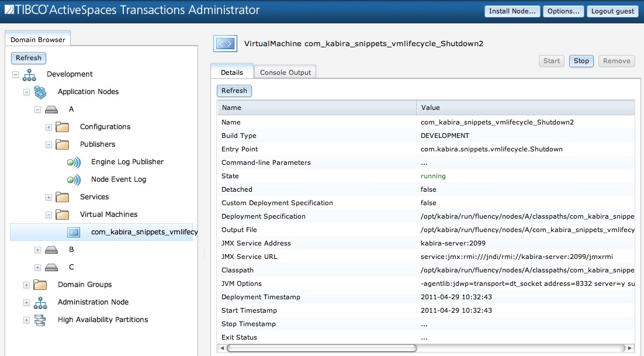The height and width of the screenshot is (356, 644).
Task: Click Logout guest
Action: pyautogui.click(x=612, y=11)
